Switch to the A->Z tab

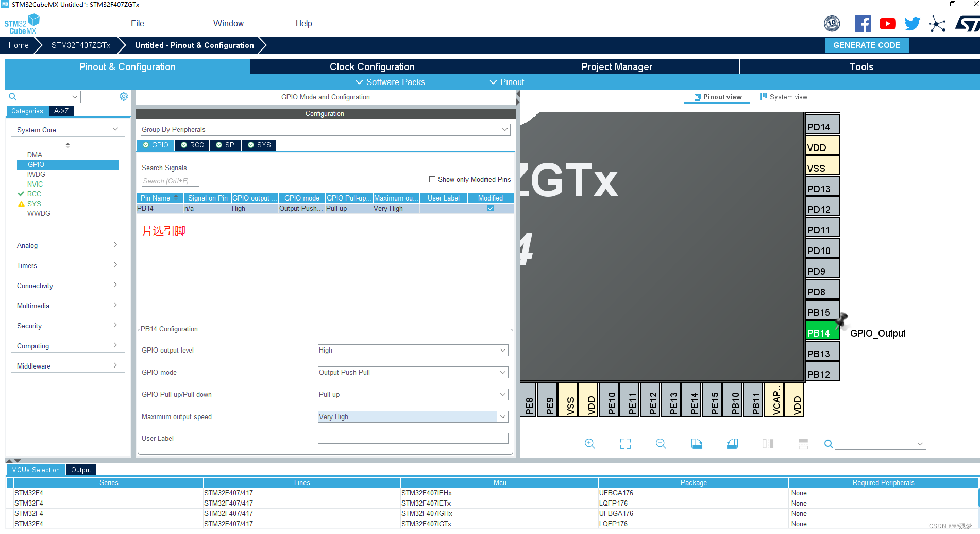coord(61,111)
